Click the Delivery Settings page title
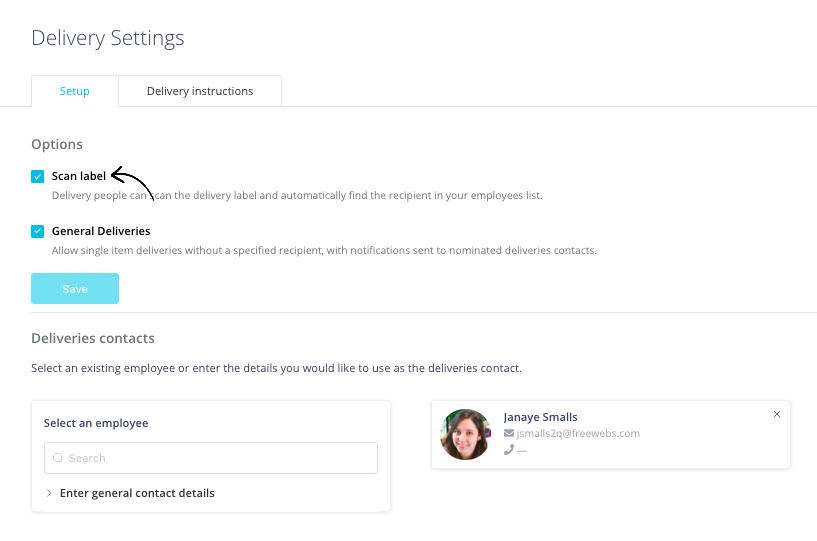Image resolution: width=817 pixels, height=541 pixels. coord(108,38)
